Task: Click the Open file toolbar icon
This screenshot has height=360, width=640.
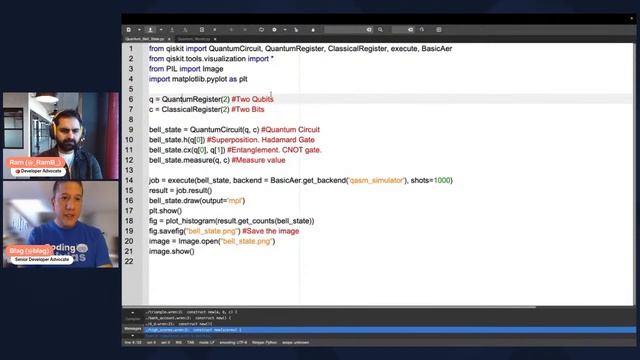Action: tap(150, 30)
